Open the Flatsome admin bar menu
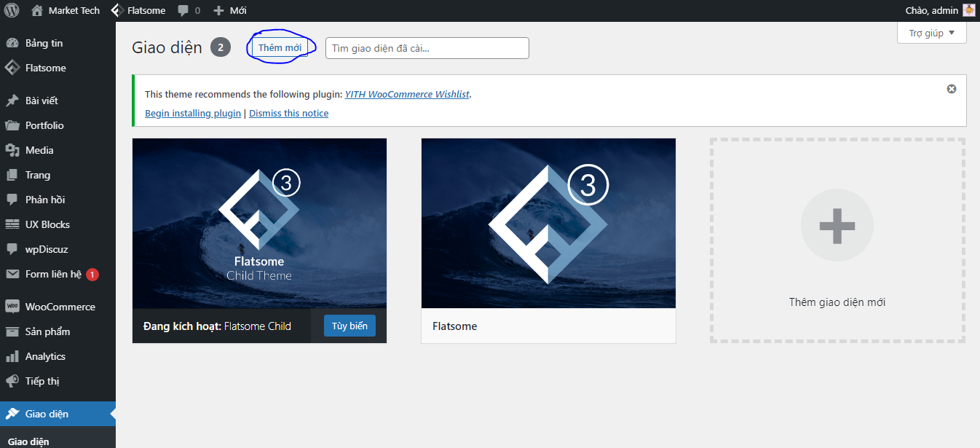Image resolution: width=980 pixels, height=448 pixels. (138, 11)
